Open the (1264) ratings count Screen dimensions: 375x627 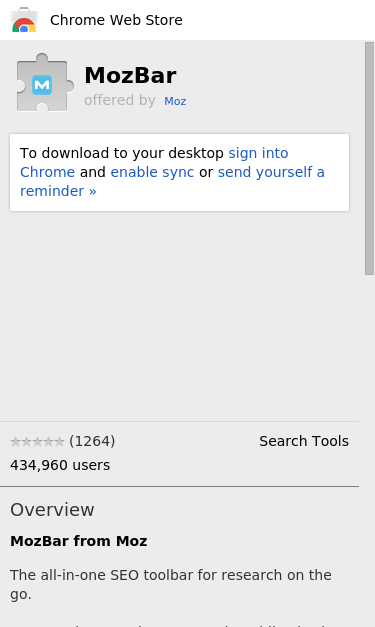coord(92,441)
